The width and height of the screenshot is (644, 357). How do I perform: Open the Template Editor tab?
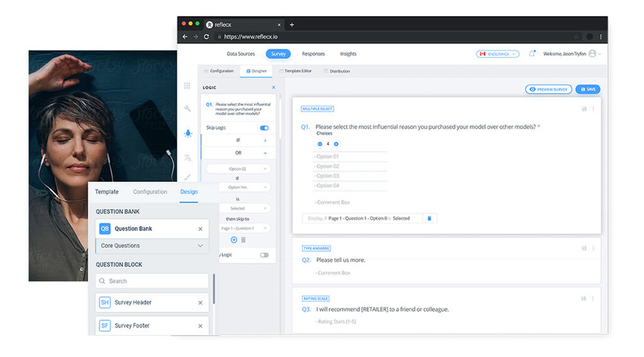tap(297, 71)
